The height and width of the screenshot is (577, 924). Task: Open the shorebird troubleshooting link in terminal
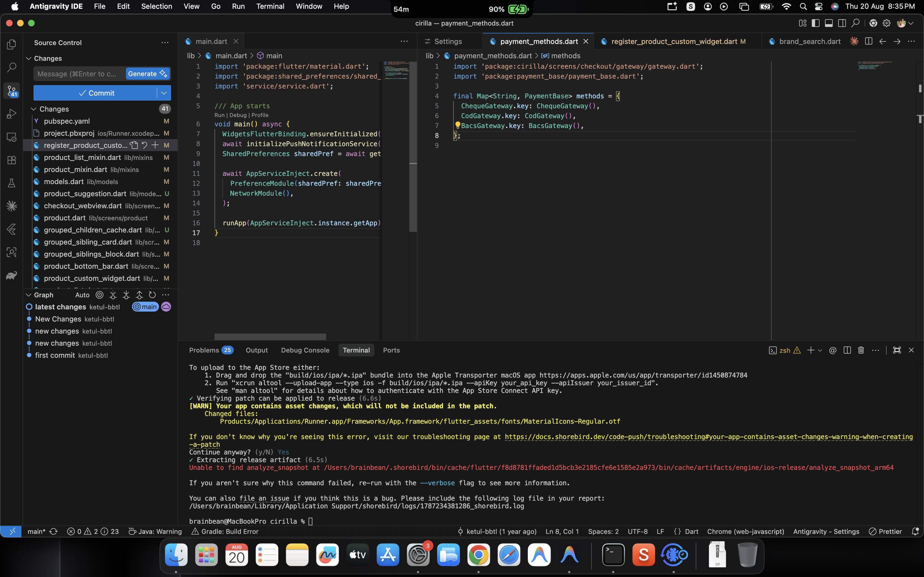tap(708, 437)
